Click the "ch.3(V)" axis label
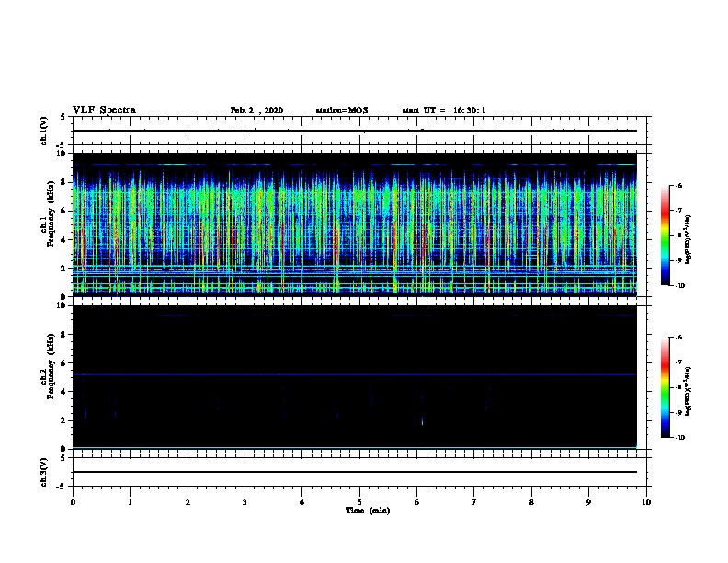728x563 pixels. (44, 473)
